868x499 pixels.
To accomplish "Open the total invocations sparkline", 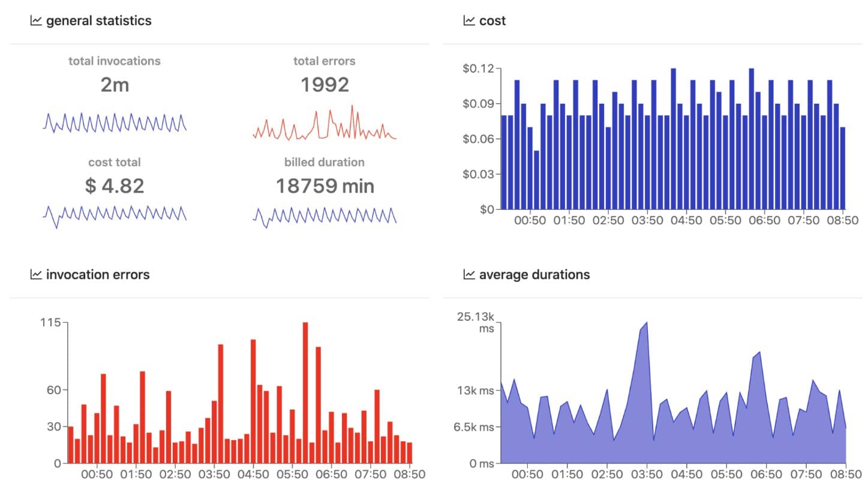I will [115, 122].
